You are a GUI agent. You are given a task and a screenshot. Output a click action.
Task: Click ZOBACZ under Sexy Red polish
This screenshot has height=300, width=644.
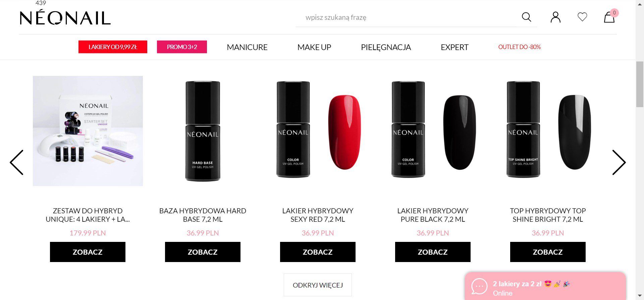pos(318,252)
